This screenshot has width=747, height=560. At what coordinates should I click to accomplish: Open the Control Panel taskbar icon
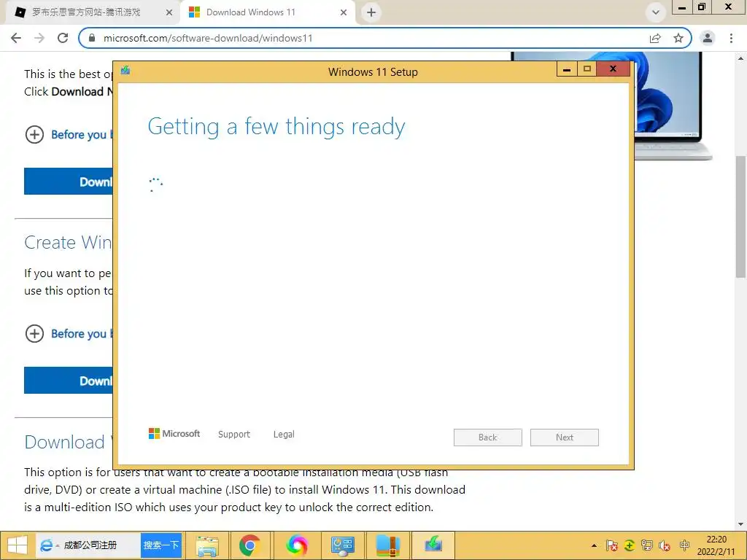click(342, 545)
